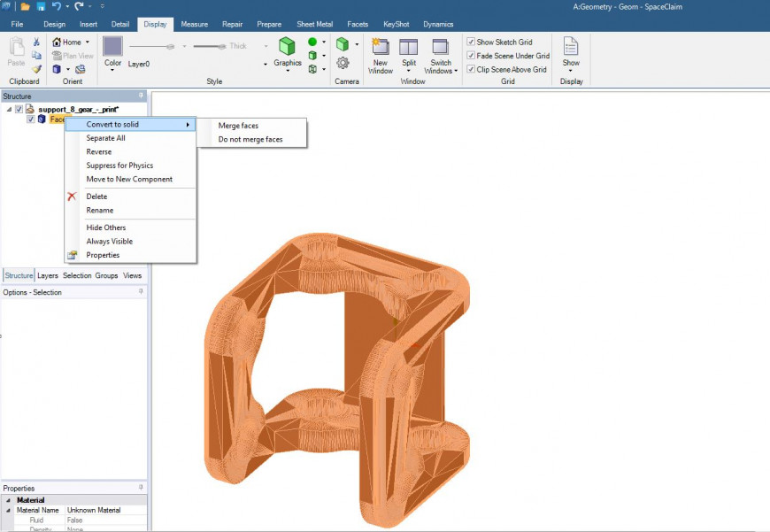Image resolution: width=770 pixels, height=532 pixels.
Task: Collapse the support_8_gear_-_print tree node
Action: (x=9, y=109)
